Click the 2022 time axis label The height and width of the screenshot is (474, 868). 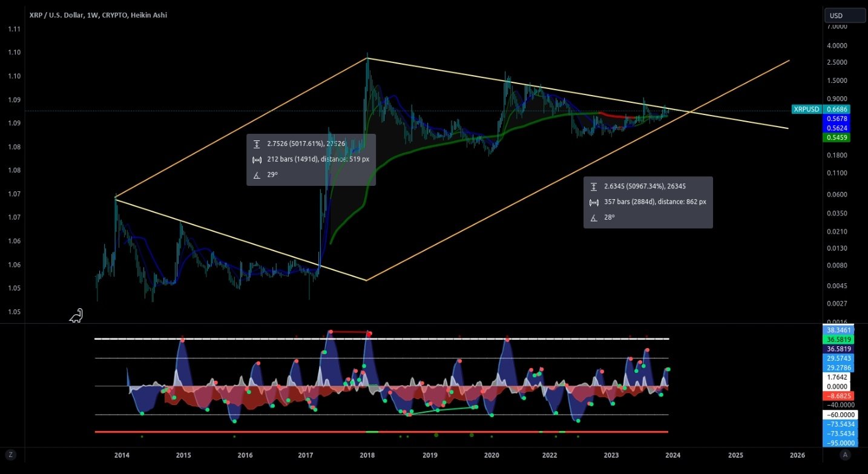tap(550, 455)
